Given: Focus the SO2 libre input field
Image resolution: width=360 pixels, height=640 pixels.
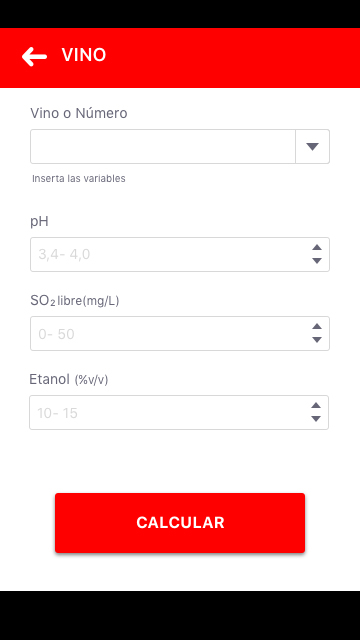Looking at the screenshot, I should (180, 333).
